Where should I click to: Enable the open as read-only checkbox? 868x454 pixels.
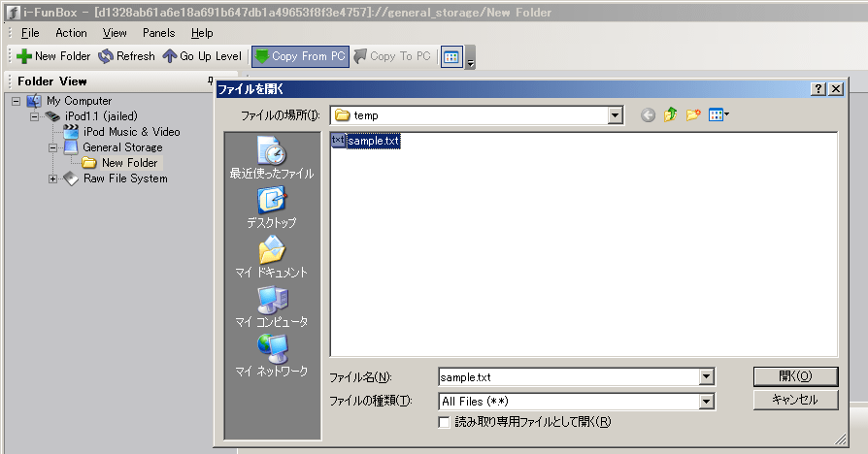445,422
